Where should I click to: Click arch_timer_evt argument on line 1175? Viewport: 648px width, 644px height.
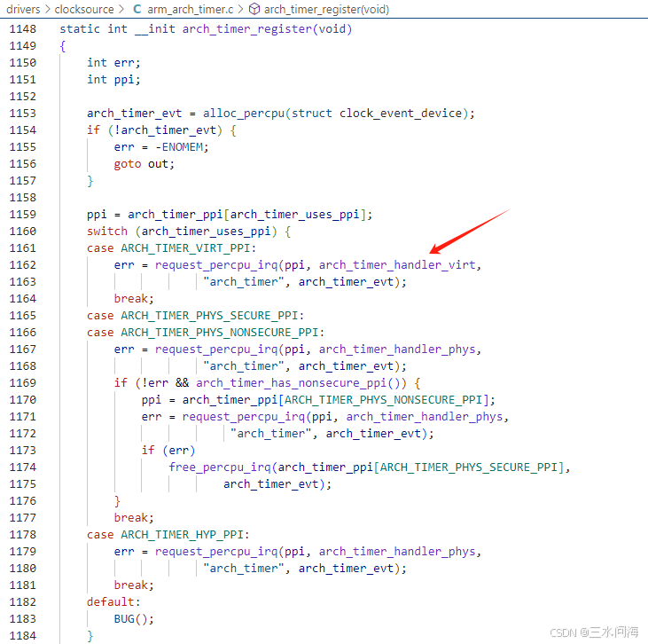point(270,484)
